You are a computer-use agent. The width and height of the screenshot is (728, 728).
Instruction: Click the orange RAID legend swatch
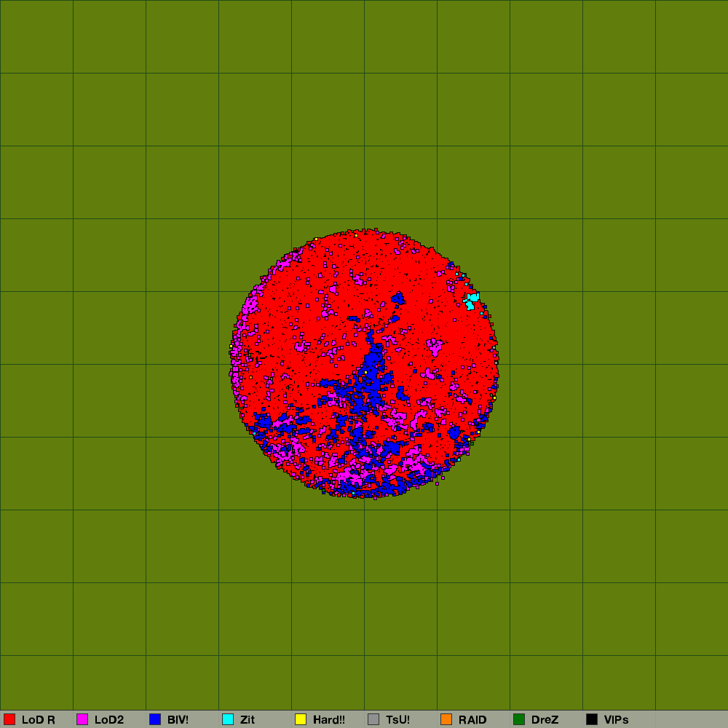[446, 719]
